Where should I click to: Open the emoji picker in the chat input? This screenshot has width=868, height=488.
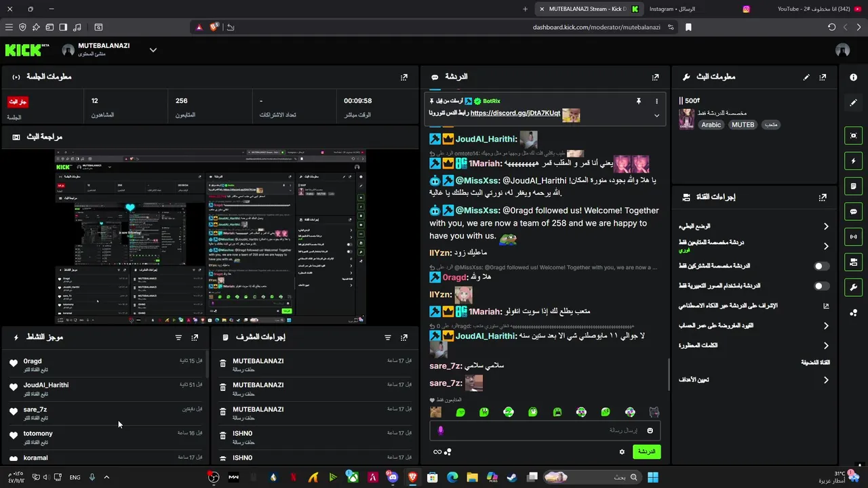pyautogui.click(x=650, y=430)
